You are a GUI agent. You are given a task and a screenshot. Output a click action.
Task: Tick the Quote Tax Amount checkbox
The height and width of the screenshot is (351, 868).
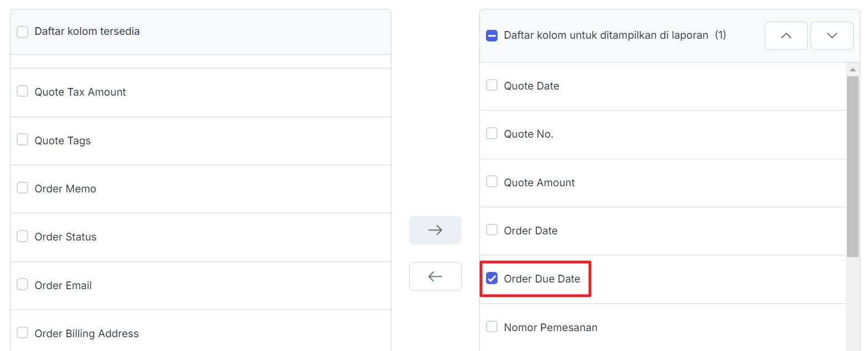pyautogui.click(x=23, y=91)
